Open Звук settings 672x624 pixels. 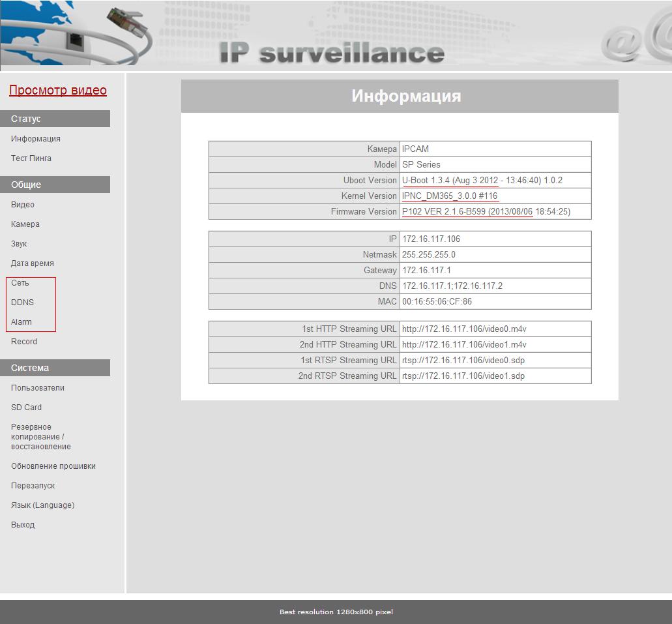pos(19,244)
